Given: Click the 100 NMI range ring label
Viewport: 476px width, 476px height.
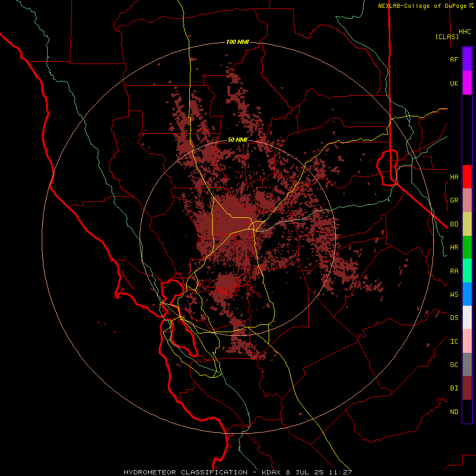Looking at the screenshot, I should pos(237,42).
